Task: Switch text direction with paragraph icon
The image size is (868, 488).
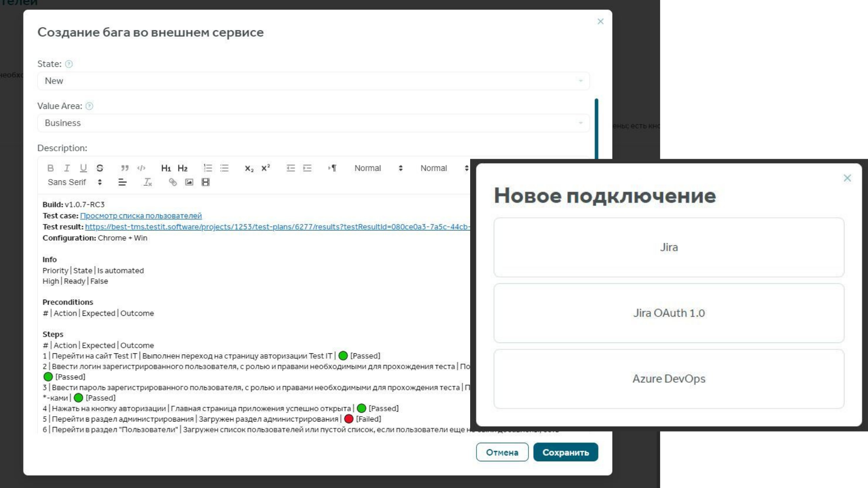Action: (x=332, y=168)
